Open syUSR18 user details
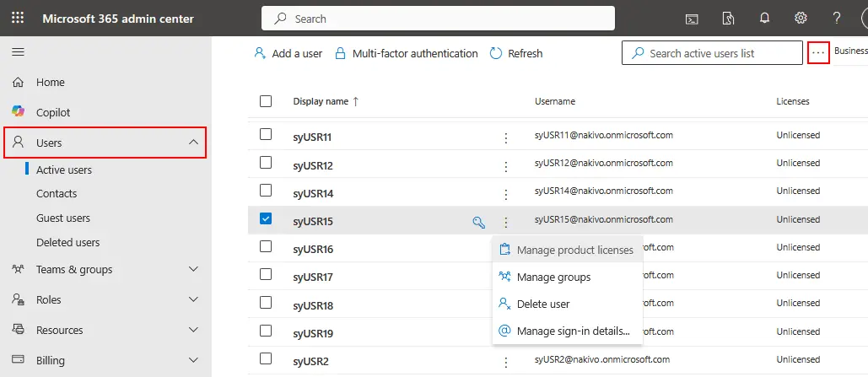The height and width of the screenshot is (377, 868). click(313, 305)
